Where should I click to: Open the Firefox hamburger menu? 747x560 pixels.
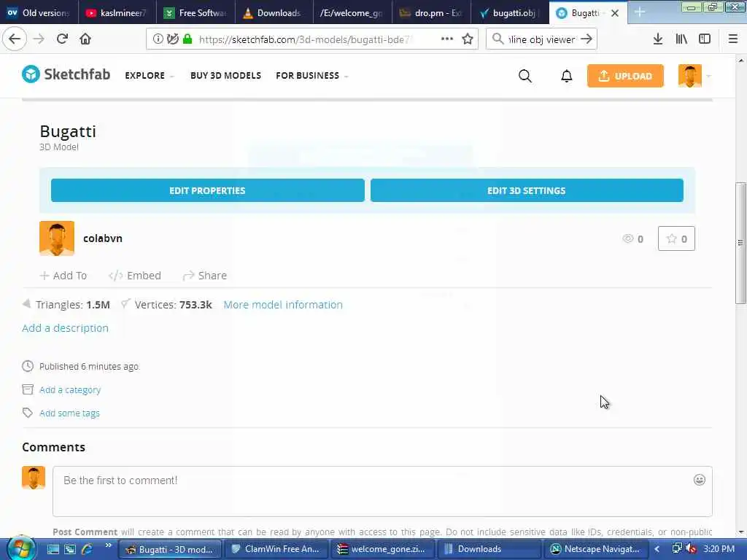coord(733,39)
